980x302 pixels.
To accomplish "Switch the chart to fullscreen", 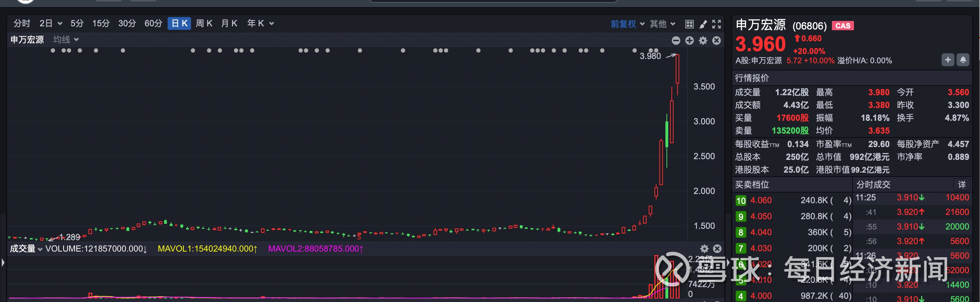I will pyautogui.click(x=717, y=24).
